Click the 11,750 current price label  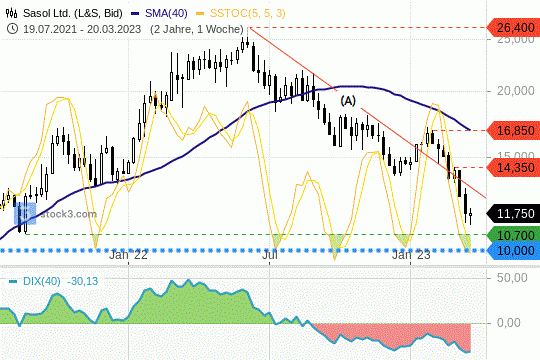pyautogui.click(x=513, y=214)
